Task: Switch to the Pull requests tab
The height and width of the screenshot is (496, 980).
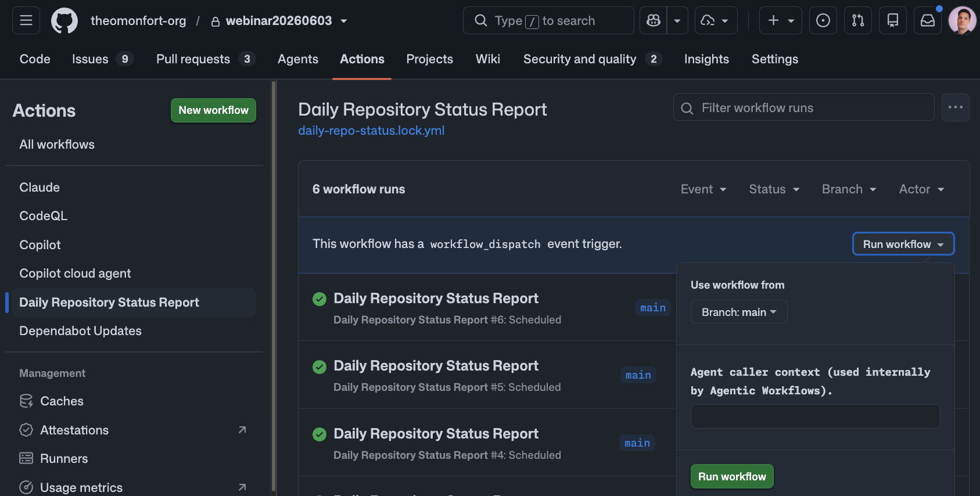Action: [x=206, y=59]
